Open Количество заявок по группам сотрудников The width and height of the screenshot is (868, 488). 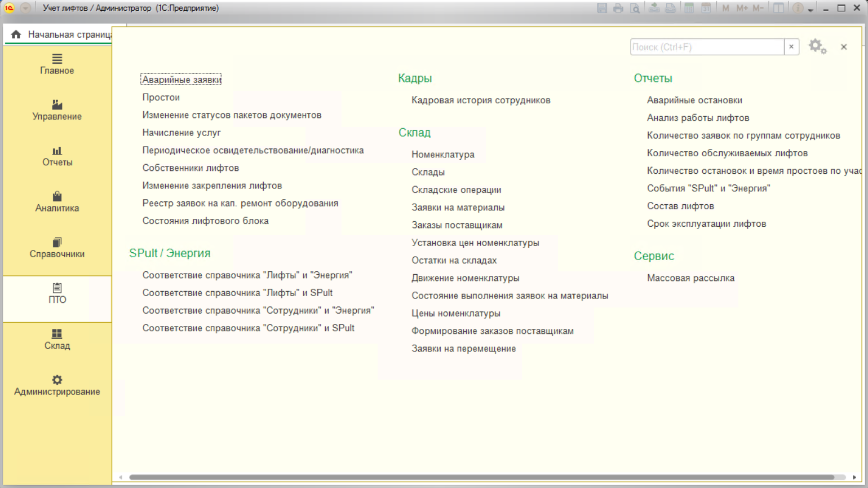[743, 135]
